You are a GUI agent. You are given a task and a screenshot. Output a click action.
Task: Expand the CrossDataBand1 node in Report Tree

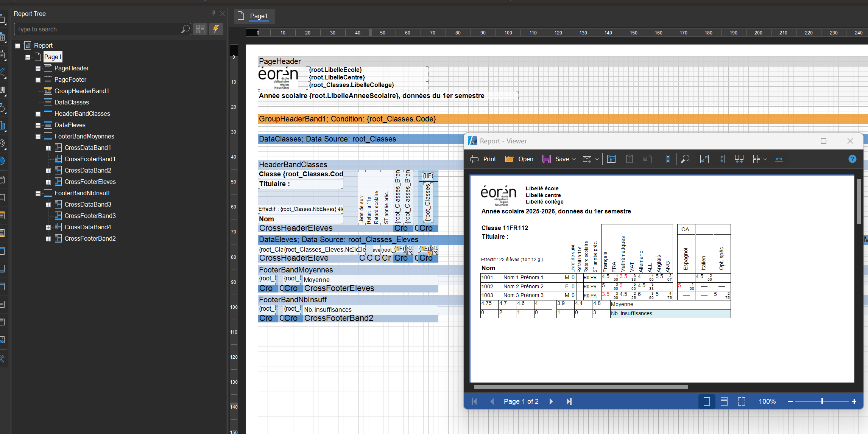(48, 148)
